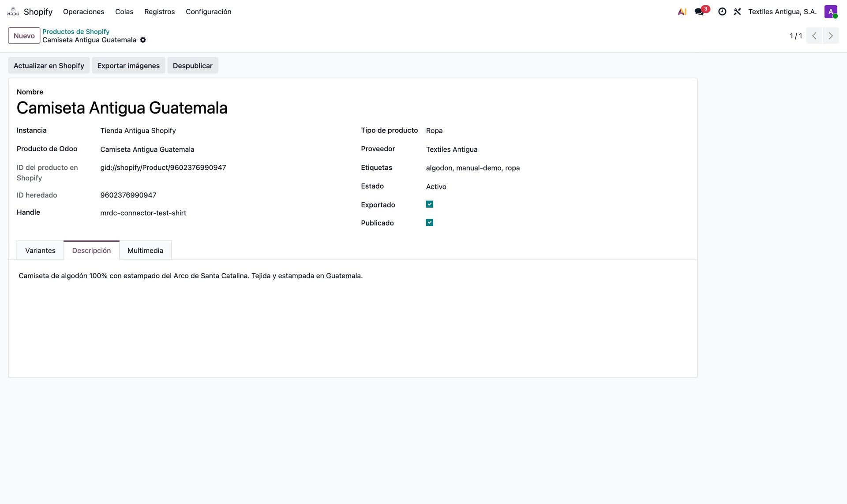This screenshot has width=847, height=504.
Task: Open the AI assistant icon
Action: (682, 12)
